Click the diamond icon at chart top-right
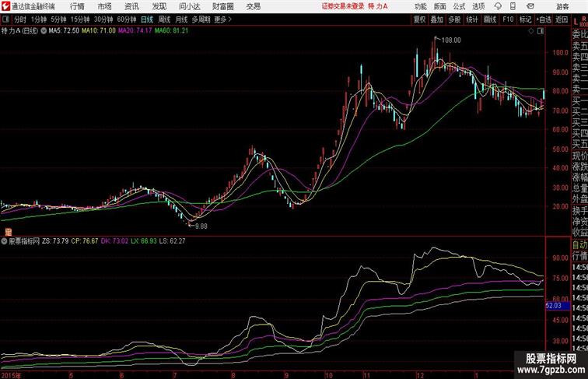The width and height of the screenshot is (588, 379). 531,31
